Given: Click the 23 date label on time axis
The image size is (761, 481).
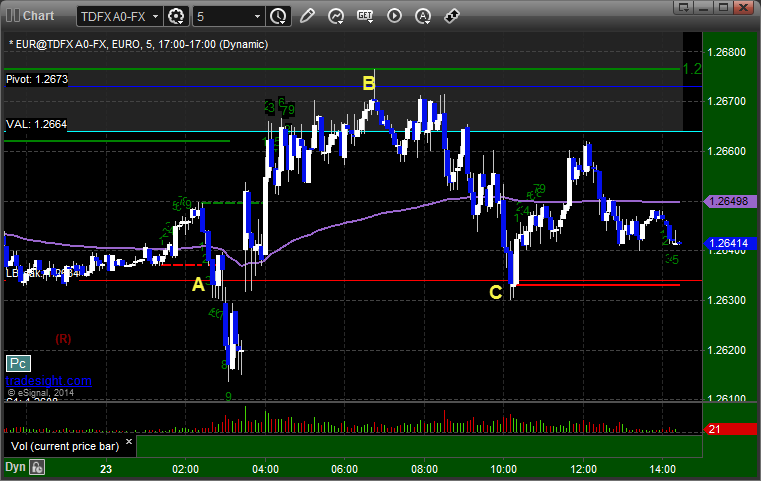Looking at the screenshot, I should point(106,469).
